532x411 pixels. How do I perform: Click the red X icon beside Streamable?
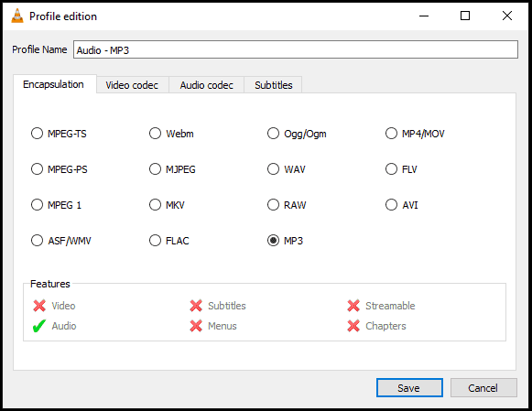353,306
